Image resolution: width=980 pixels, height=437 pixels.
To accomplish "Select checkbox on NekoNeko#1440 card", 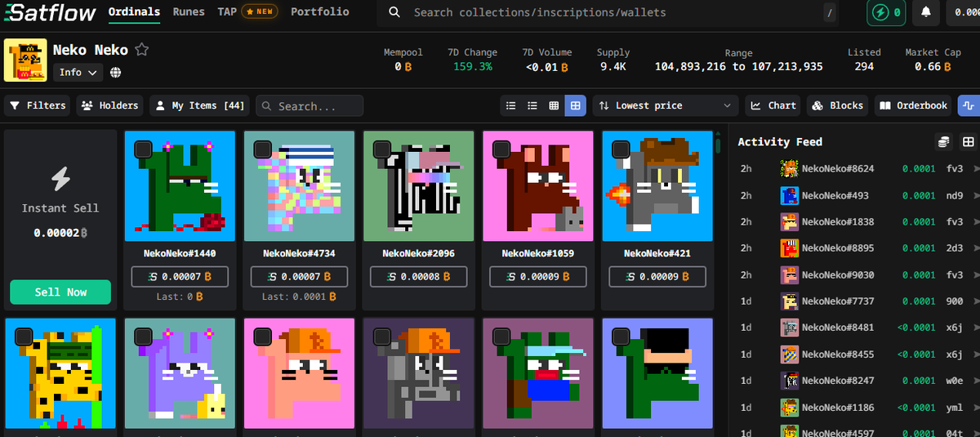I will tap(143, 149).
